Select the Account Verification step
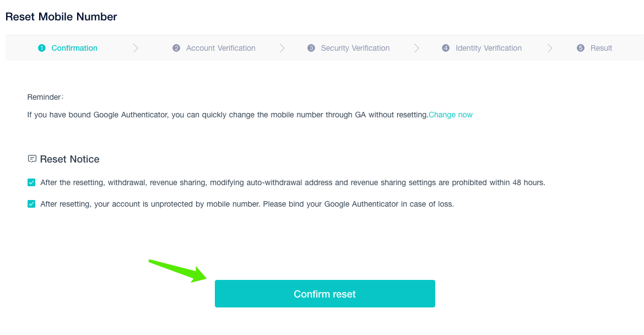This screenshot has height=335, width=644. click(220, 48)
